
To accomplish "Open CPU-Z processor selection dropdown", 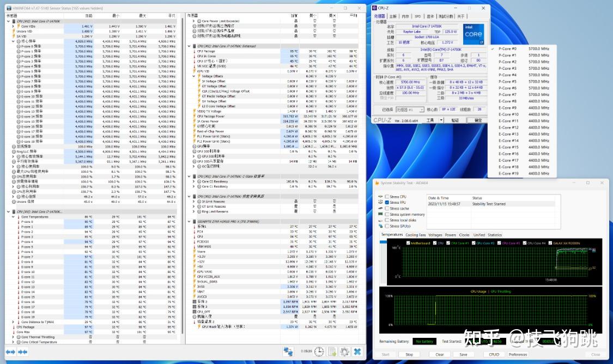I will tap(410, 110).
